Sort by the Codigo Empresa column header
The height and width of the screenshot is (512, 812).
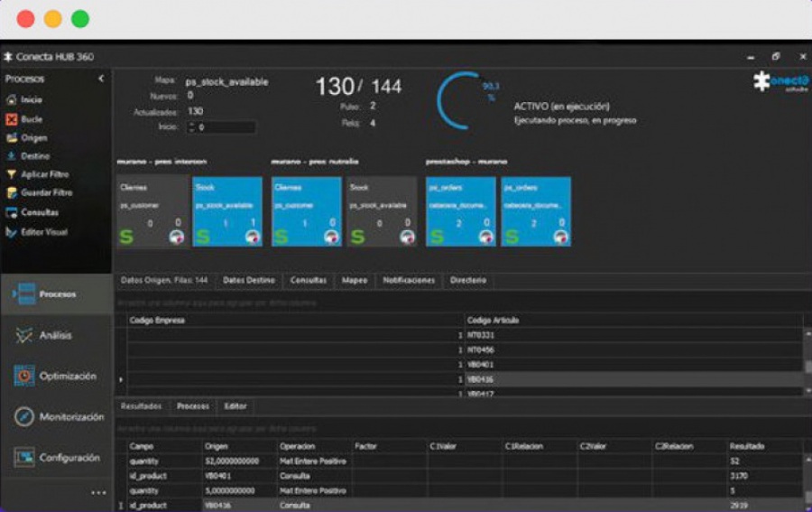pos(295,321)
